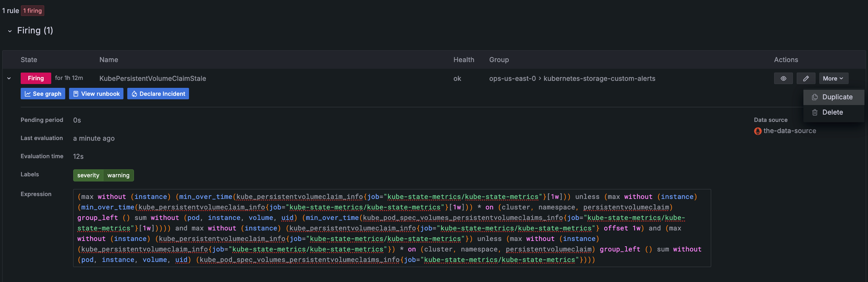
Task: Click the Delete trash icon
Action: tap(815, 113)
